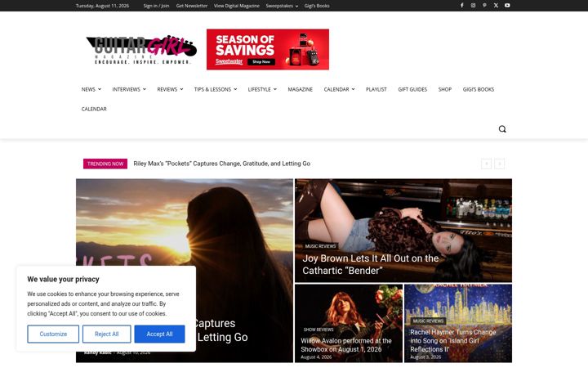Viewport: 588px width, 368px height.
Task: Click View Digital Magazine link
Action: (x=237, y=6)
